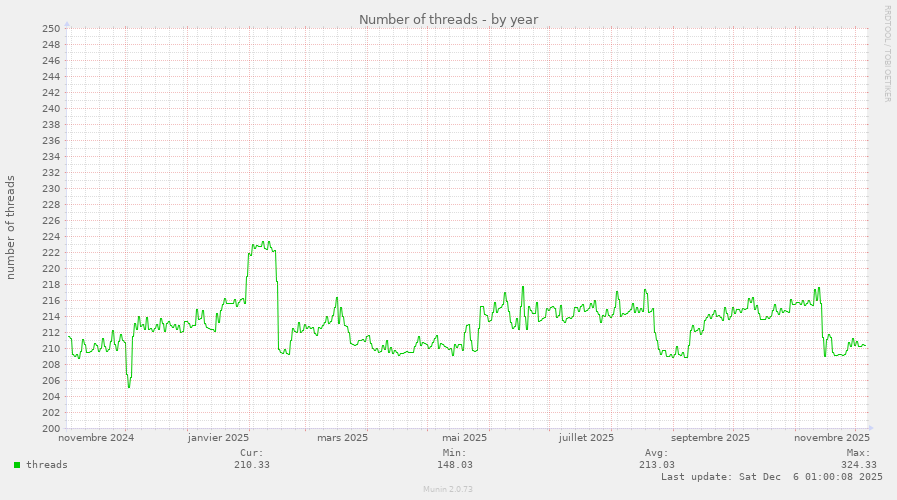Click the 'Last update' timestamp text
897x500 pixels.
click(772, 477)
